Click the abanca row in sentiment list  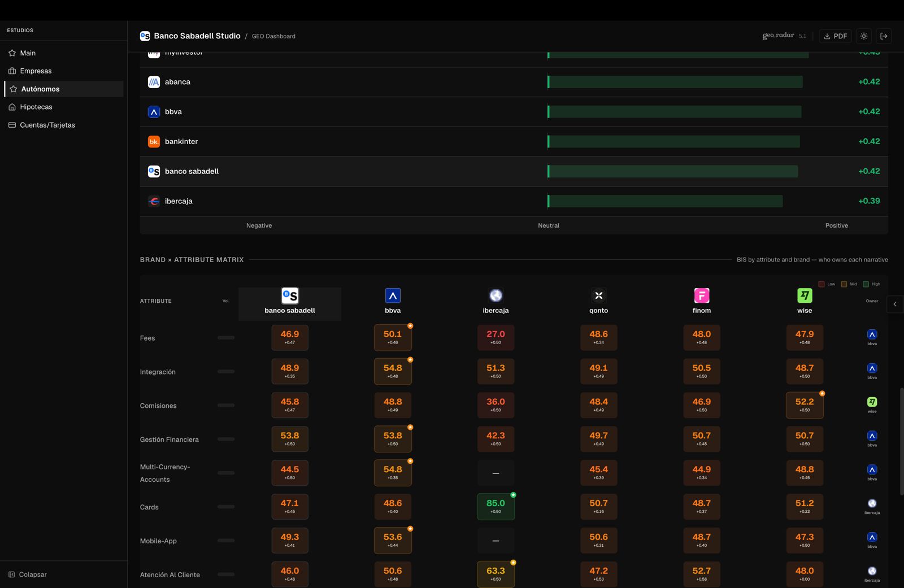(x=177, y=82)
